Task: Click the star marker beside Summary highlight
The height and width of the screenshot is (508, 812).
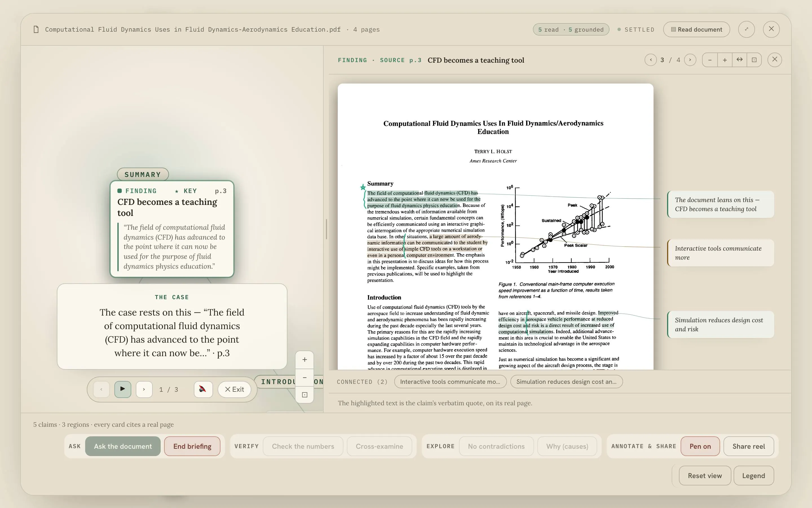Action: click(x=363, y=187)
